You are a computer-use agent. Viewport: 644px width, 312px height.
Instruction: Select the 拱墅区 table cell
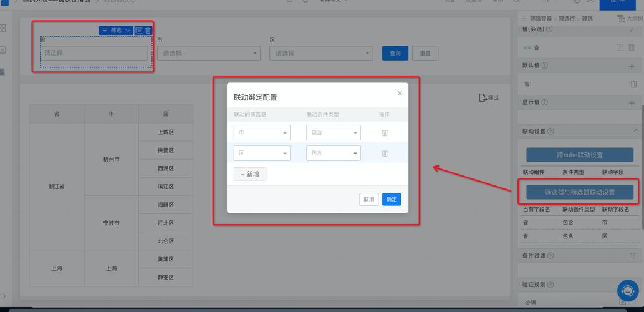coord(166,150)
